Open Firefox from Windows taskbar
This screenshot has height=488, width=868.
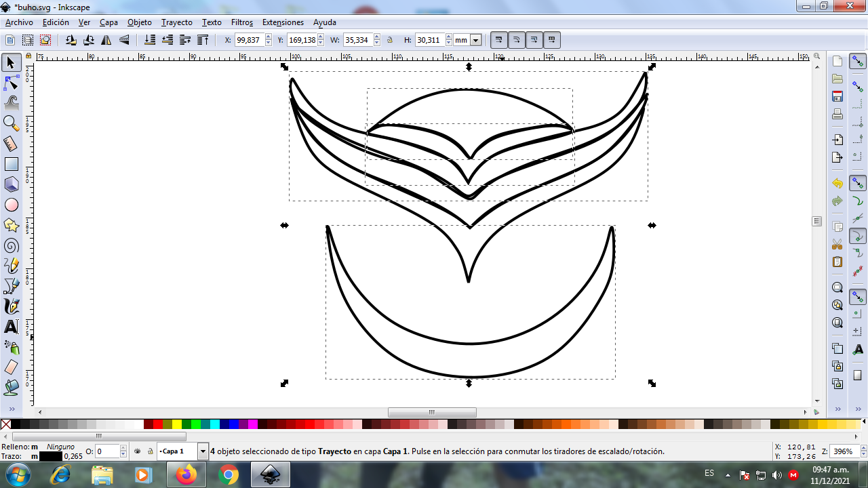coord(186,474)
